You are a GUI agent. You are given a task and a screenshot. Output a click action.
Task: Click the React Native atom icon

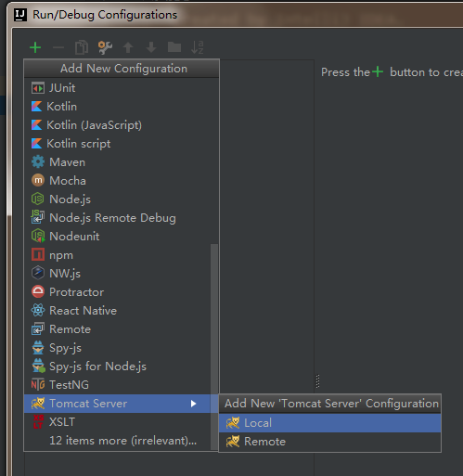point(38,310)
